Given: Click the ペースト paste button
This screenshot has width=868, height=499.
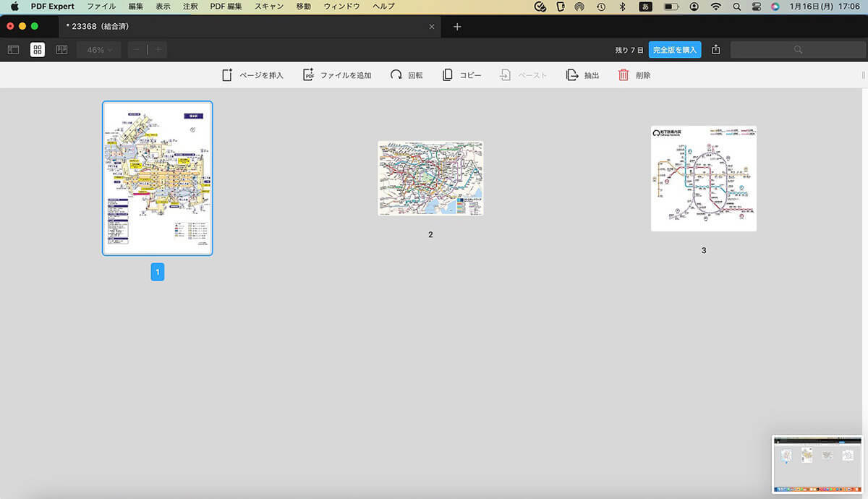Looking at the screenshot, I should click(x=523, y=75).
